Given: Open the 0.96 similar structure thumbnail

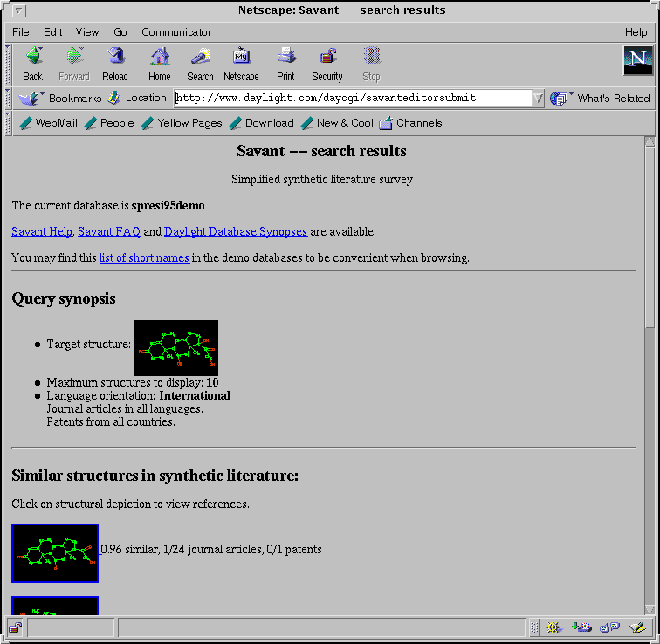Looking at the screenshot, I should [x=55, y=553].
